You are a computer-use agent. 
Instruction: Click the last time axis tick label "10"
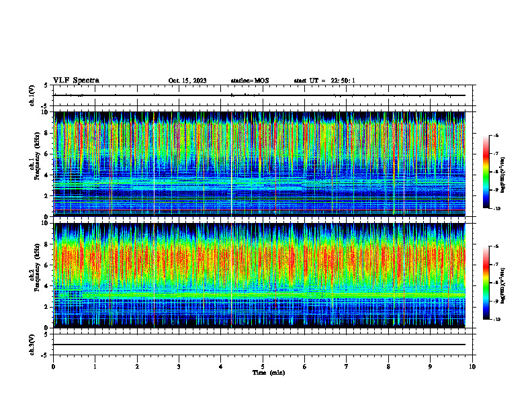coord(472,367)
